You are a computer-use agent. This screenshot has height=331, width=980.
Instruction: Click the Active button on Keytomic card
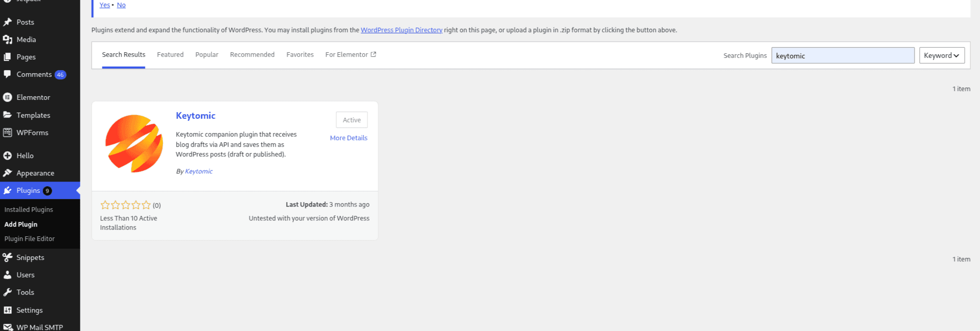point(352,120)
